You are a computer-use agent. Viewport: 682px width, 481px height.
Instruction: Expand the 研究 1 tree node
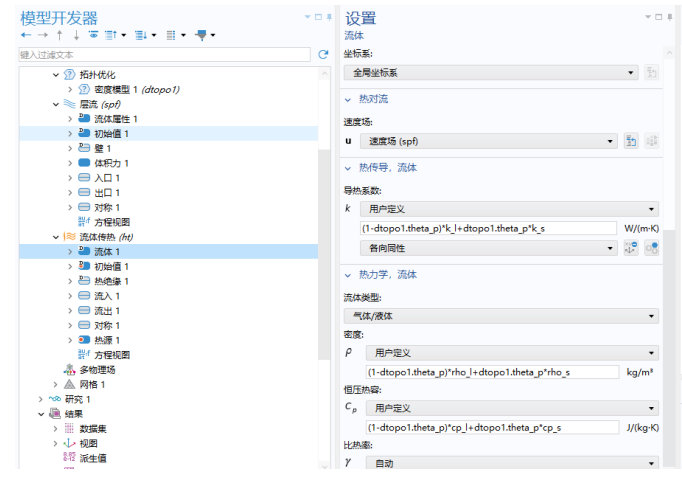40,399
